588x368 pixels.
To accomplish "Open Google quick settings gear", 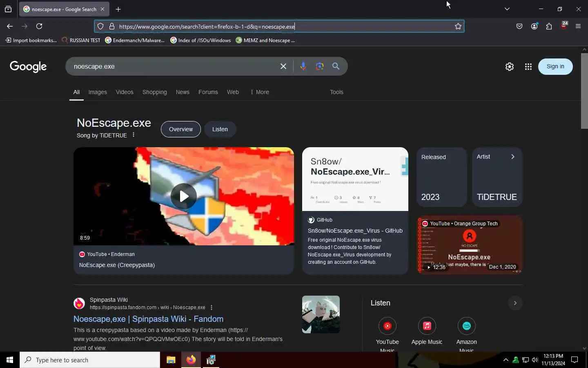I will (509, 67).
